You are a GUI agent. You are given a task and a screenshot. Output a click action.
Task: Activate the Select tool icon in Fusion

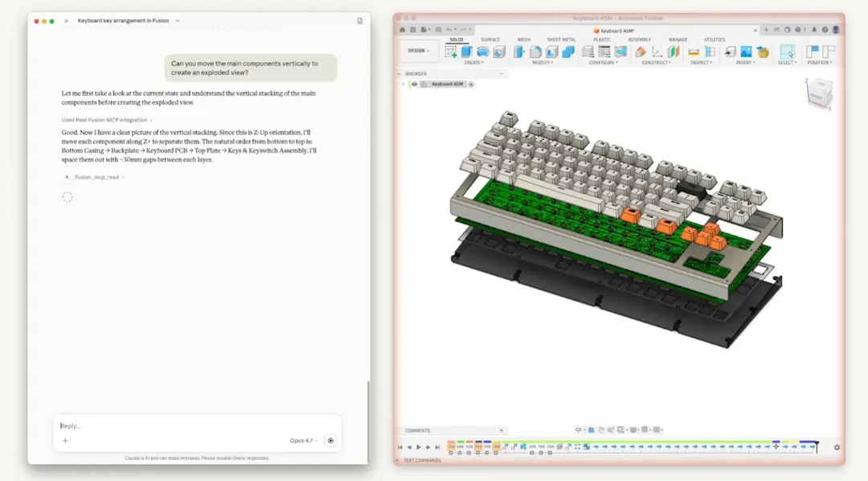(x=787, y=51)
